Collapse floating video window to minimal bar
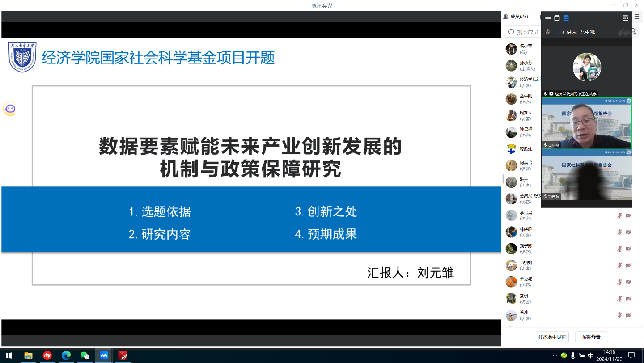Screen dimensions: 644x363 click(548, 18)
